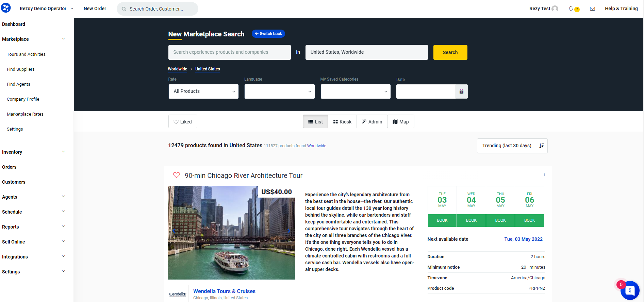Click the Wendella company logo
The height and width of the screenshot is (302, 644).
178,294
